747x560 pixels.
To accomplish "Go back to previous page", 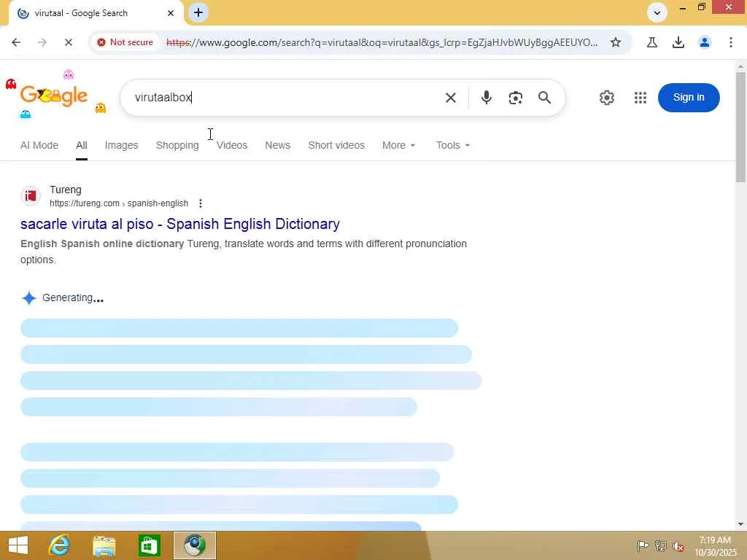I will pos(16,42).
